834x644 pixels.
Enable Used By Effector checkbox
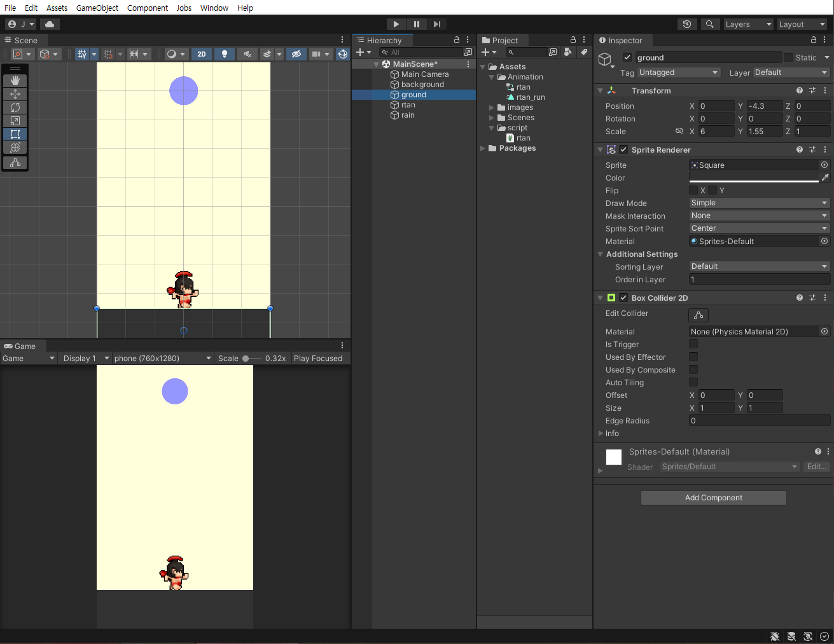pos(693,357)
